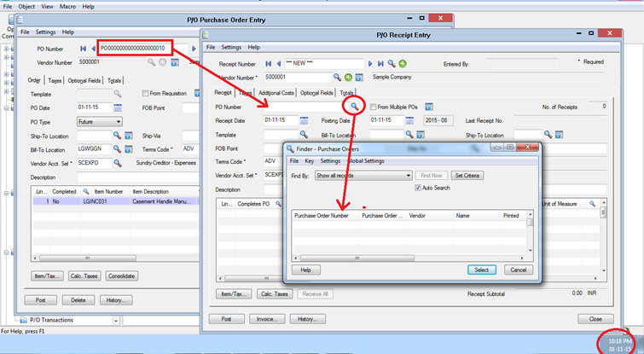Enable the From Multiple POs checkbox
This screenshot has width=644, height=354.
pyautogui.click(x=372, y=106)
